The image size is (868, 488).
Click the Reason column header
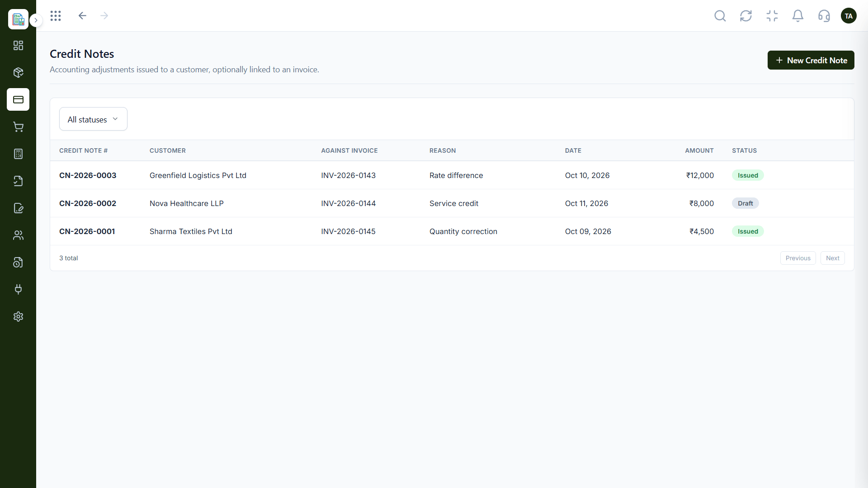click(x=443, y=150)
